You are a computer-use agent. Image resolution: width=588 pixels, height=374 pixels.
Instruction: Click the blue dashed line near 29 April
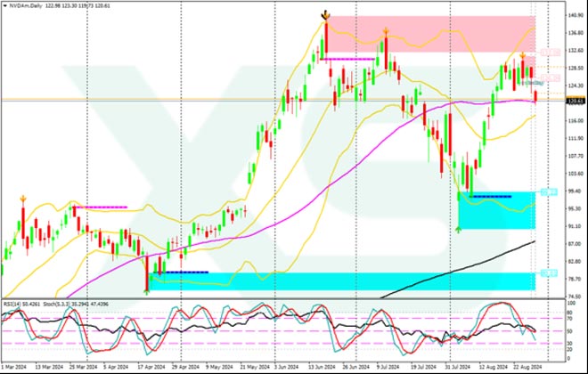tap(185, 272)
